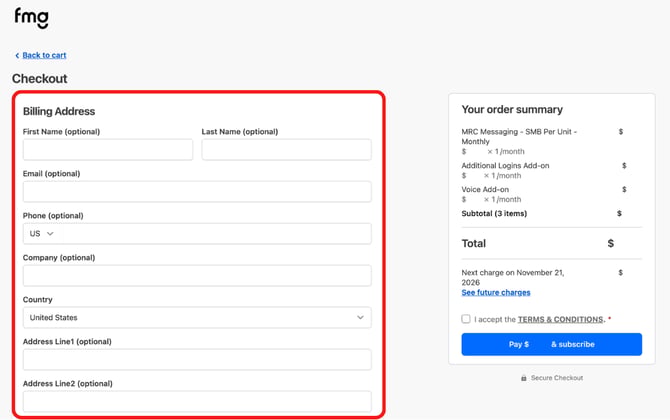This screenshot has height=420, width=670.
Task: Accept the Terms & Conditions checkbox
Action: click(x=466, y=319)
